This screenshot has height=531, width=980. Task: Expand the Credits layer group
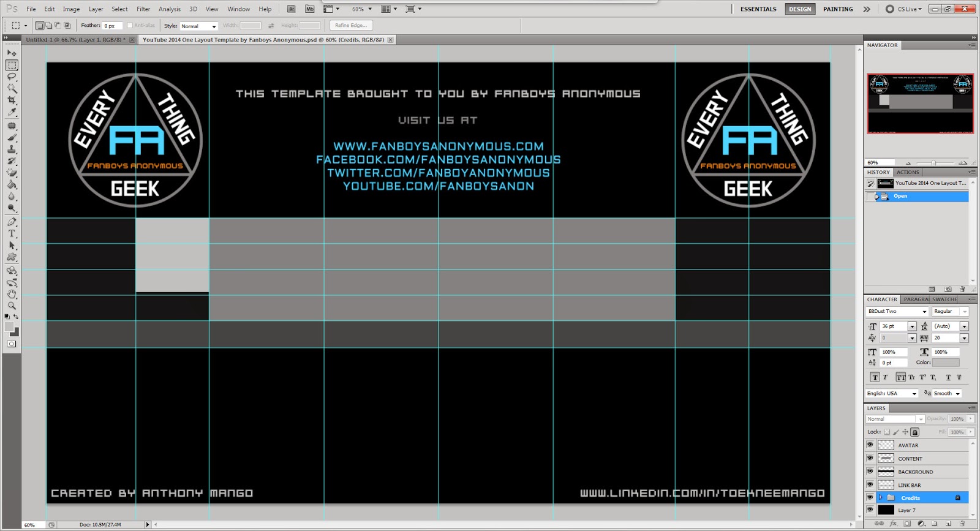tap(881, 497)
